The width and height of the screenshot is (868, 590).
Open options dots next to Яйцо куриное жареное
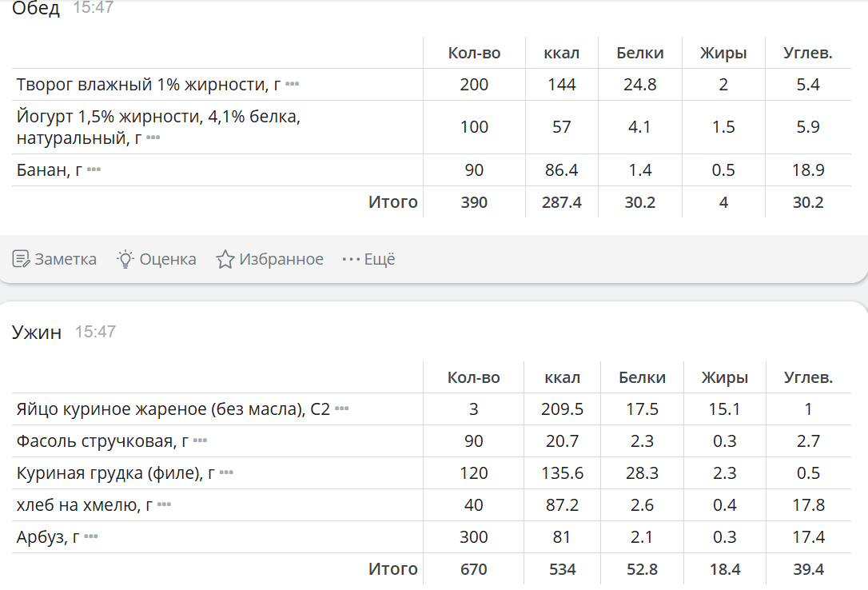341,409
